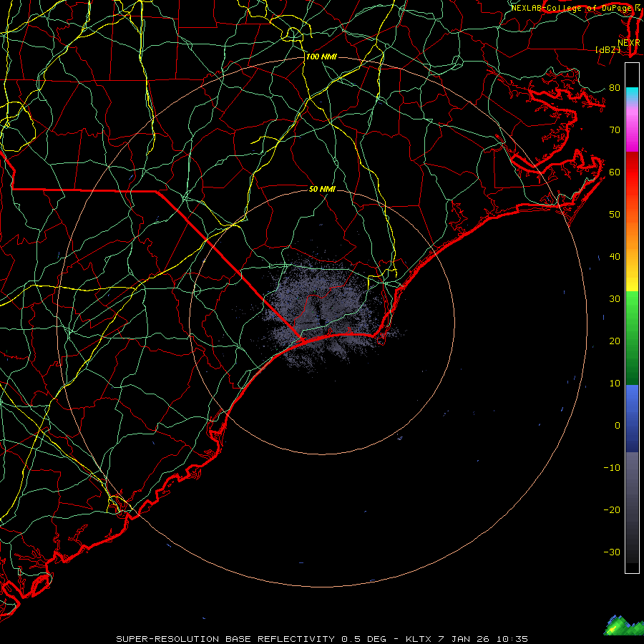Click the 60 value on the dBZ scale
The height and width of the screenshot is (644, 644).
[x=615, y=172]
